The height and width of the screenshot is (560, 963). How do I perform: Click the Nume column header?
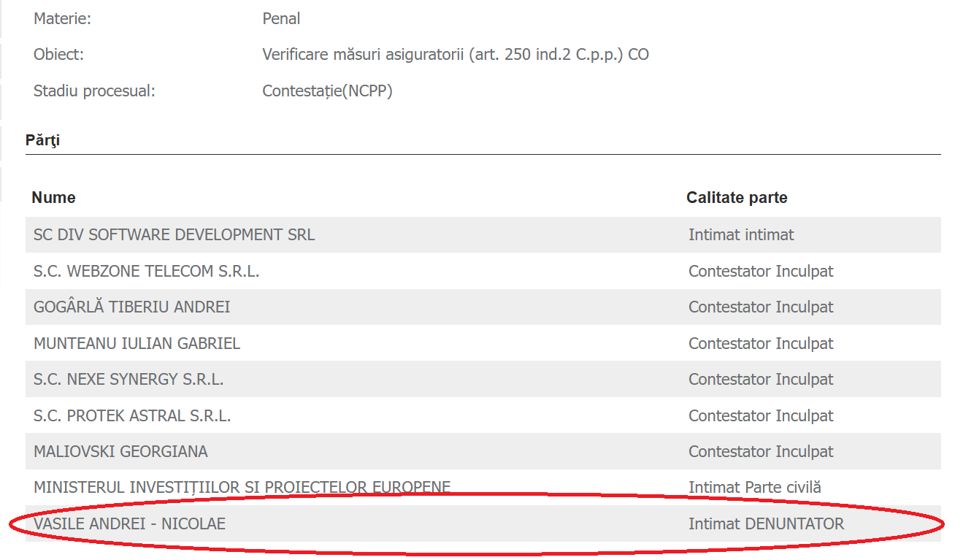[53, 198]
